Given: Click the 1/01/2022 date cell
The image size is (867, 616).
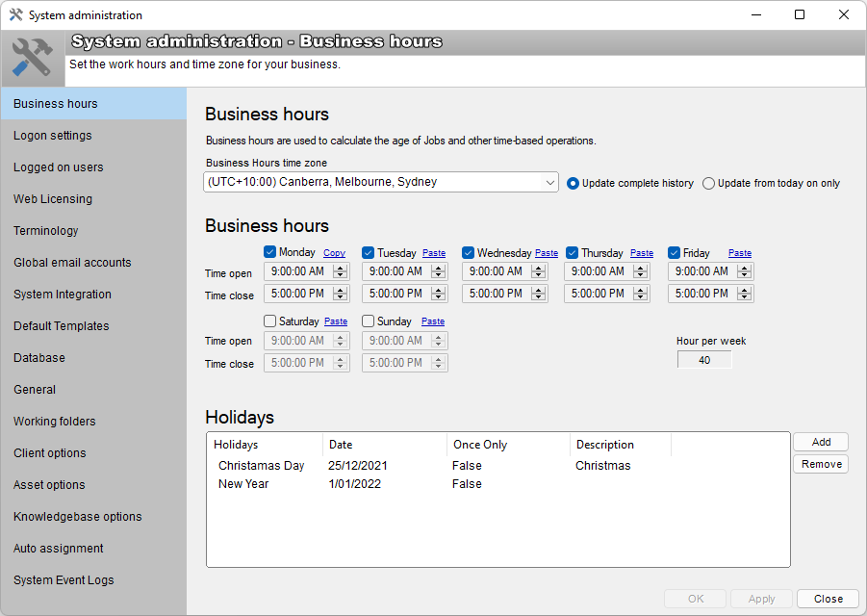Looking at the screenshot, I should 354,484.
